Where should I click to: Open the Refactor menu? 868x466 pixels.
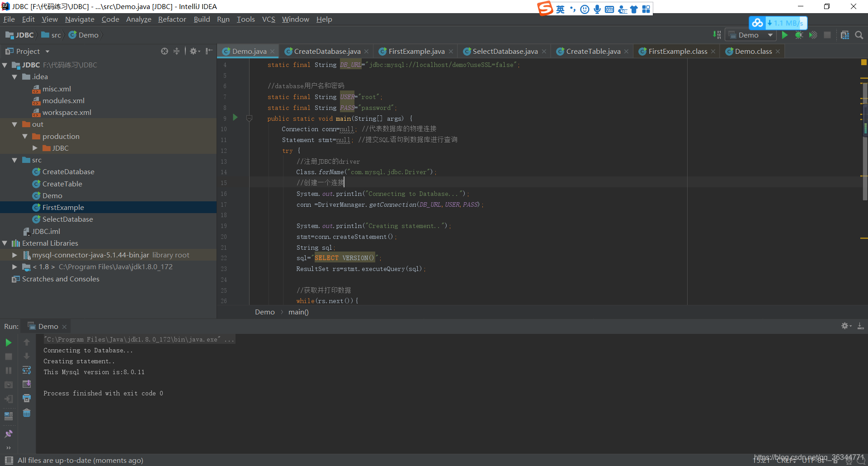pos(172,19)
